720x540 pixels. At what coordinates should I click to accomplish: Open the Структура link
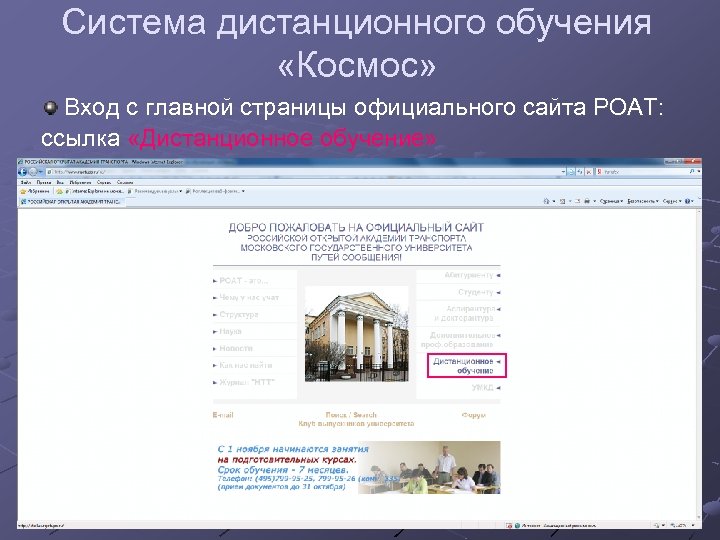[x=239, y=315]
